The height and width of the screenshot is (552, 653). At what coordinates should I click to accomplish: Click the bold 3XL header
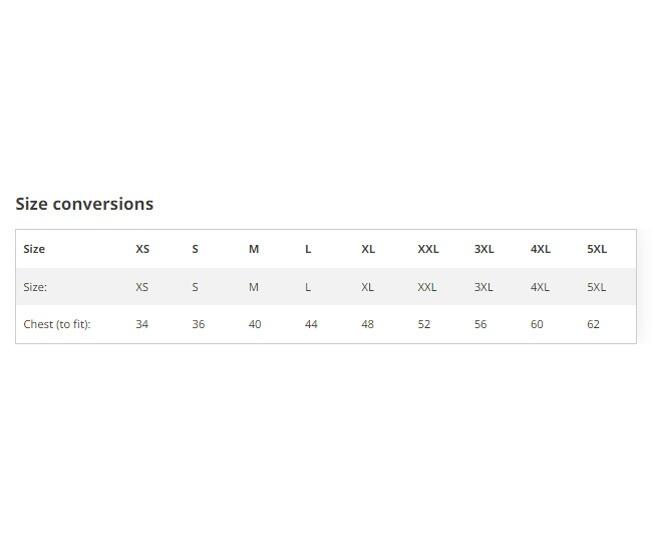[484, 249]
